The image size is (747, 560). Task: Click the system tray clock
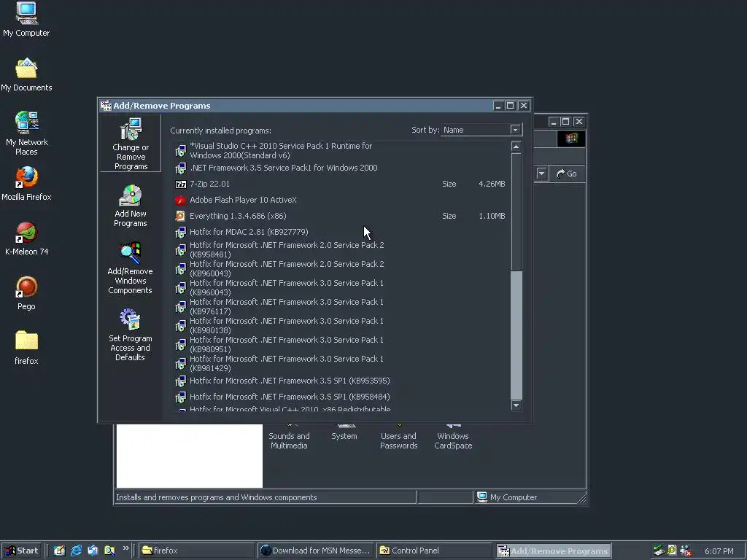coord(719,551)
